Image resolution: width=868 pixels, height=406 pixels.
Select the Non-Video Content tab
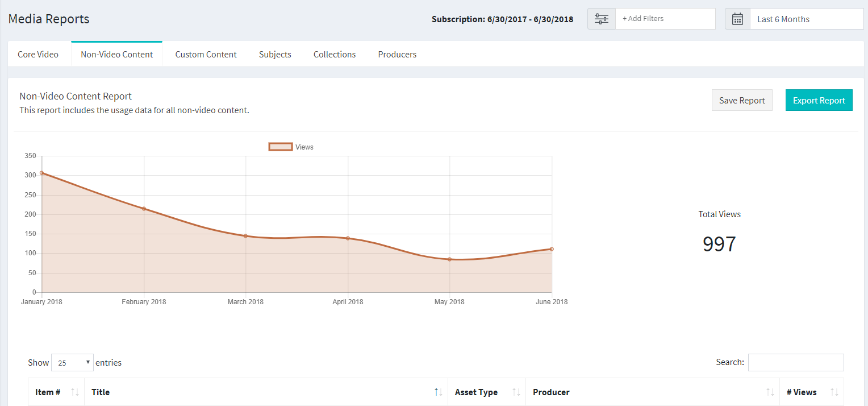coord(117,55)
